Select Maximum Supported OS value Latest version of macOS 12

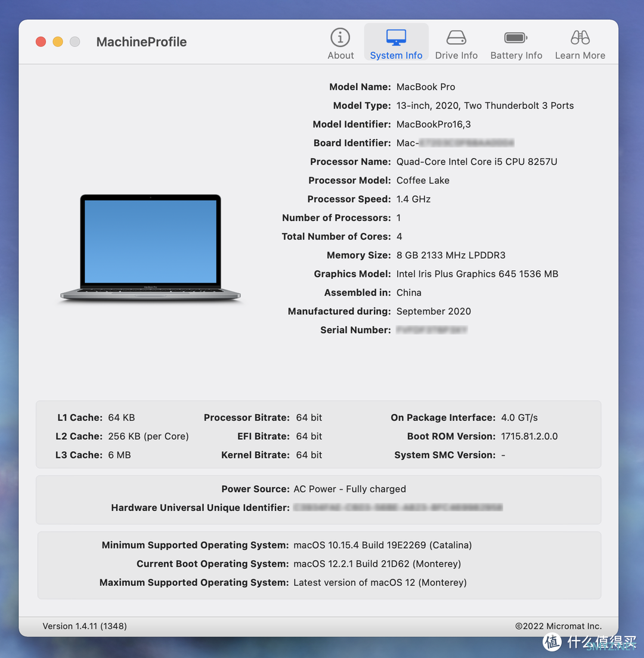380,582
